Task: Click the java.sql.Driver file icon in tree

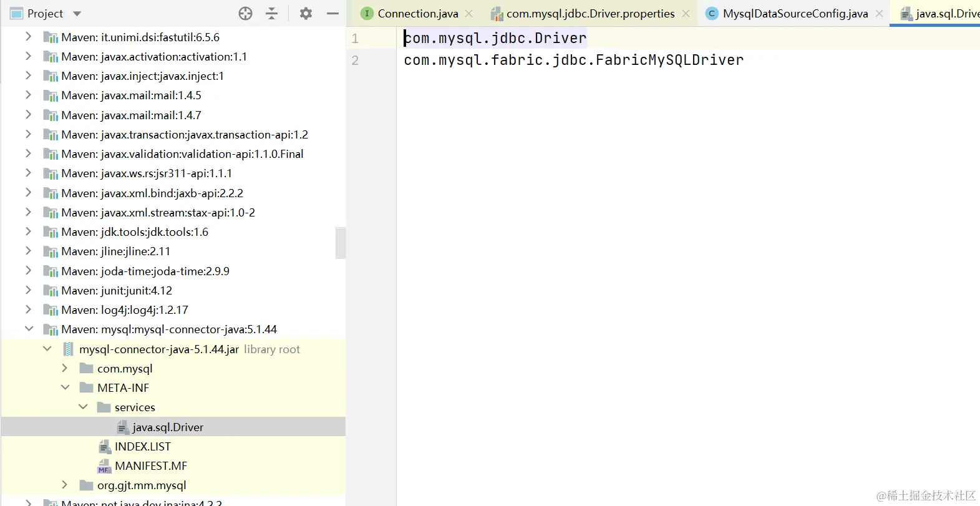Action: (x=123, y=427)
